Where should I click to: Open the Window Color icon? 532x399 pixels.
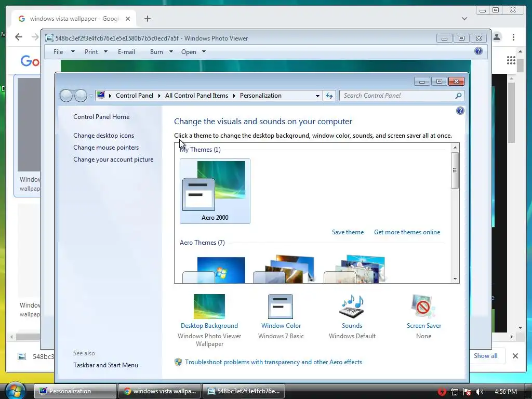click(x=280, y=307)
